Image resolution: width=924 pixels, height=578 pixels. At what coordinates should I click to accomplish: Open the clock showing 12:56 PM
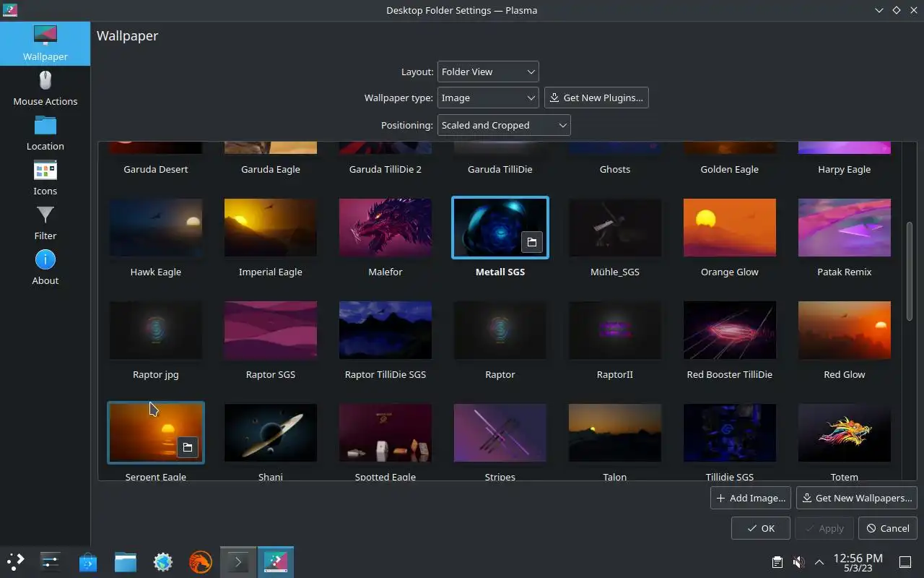pos(858,562)
